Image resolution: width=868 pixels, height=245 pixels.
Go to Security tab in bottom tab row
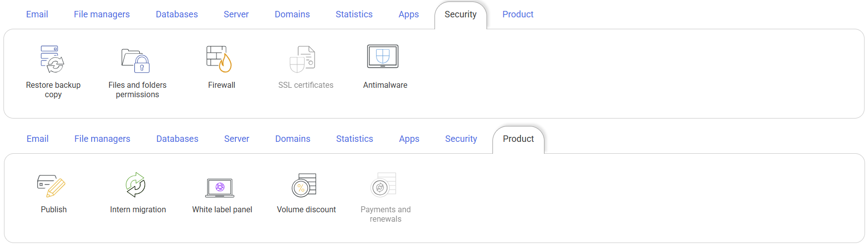point(461,139)
